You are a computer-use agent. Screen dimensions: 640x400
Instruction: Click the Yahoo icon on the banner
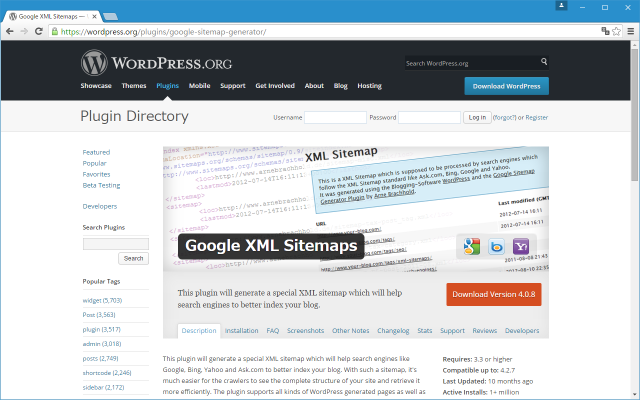(x=521, y=247)
